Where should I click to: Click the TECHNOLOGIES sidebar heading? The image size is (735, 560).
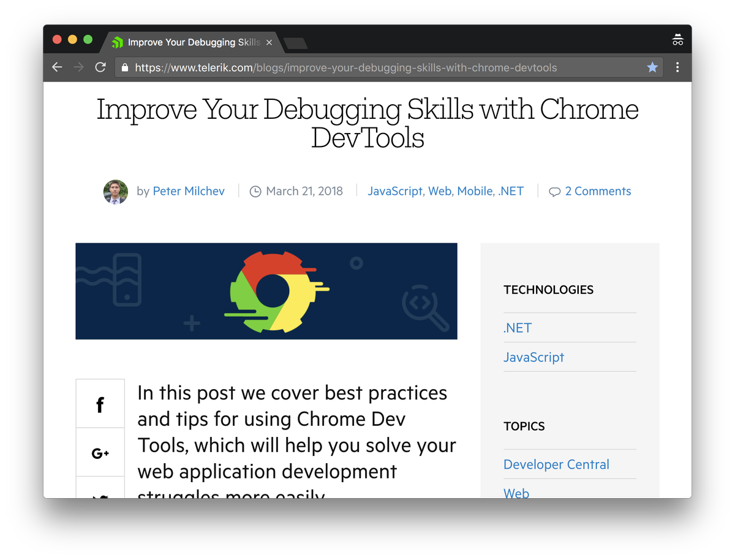[548, 290]
